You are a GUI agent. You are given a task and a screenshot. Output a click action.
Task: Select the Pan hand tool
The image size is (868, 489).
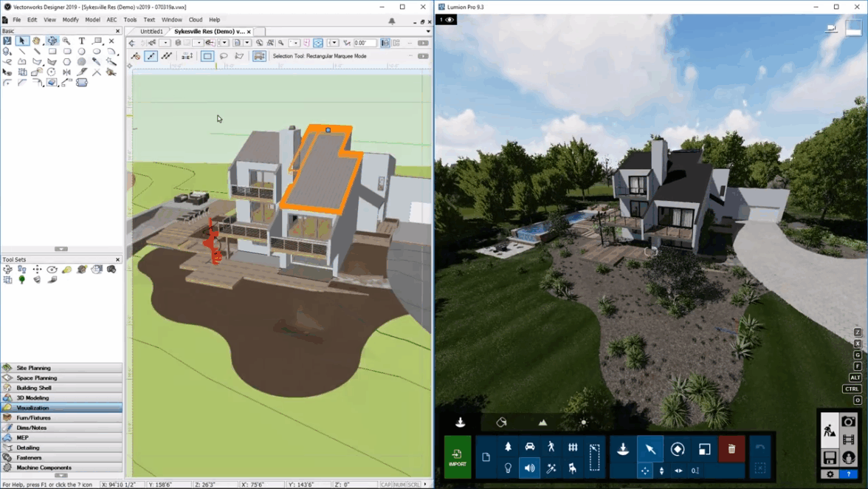click(x=37, y=41)
